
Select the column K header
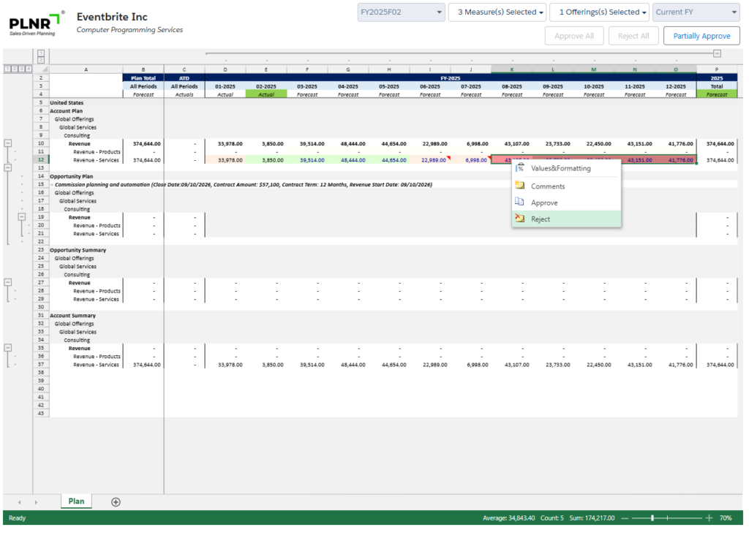(x=511, y=69)
